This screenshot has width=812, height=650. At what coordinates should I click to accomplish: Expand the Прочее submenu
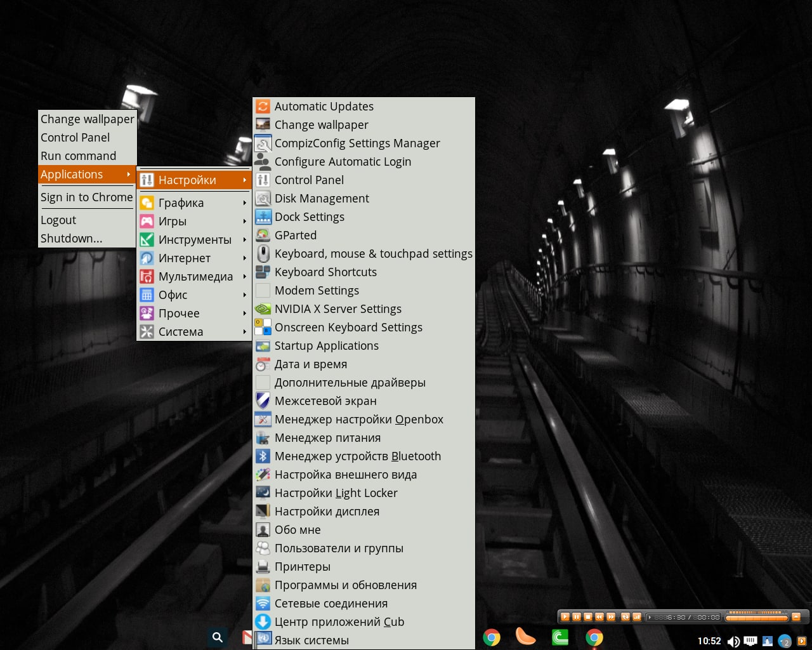click(x=193, y=314)
